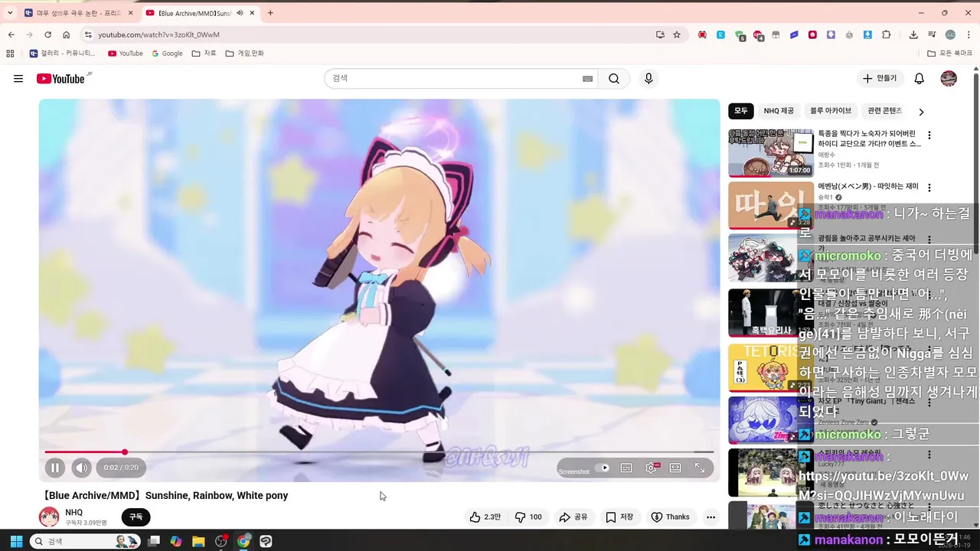Screen dimensions: 980x551
Task: Open the tab search dropdown arrow
Action: 10,13
